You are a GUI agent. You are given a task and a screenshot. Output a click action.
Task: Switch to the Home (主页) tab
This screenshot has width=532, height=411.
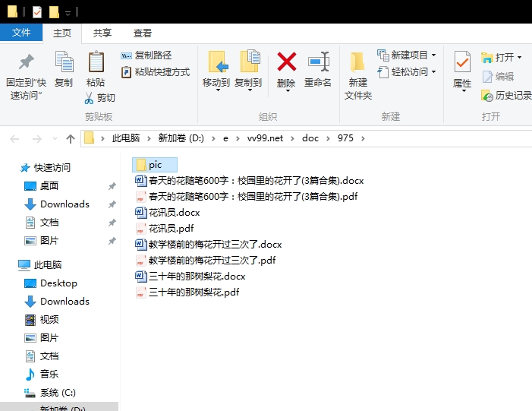pos(62,33)
